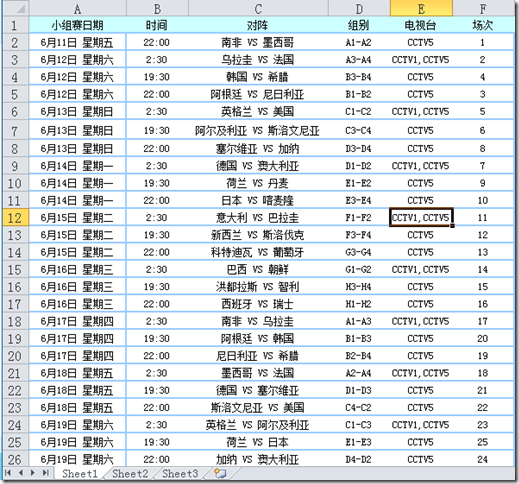
Task: Click the select-all corner of the grid
Action: click(x=15, y=8)
